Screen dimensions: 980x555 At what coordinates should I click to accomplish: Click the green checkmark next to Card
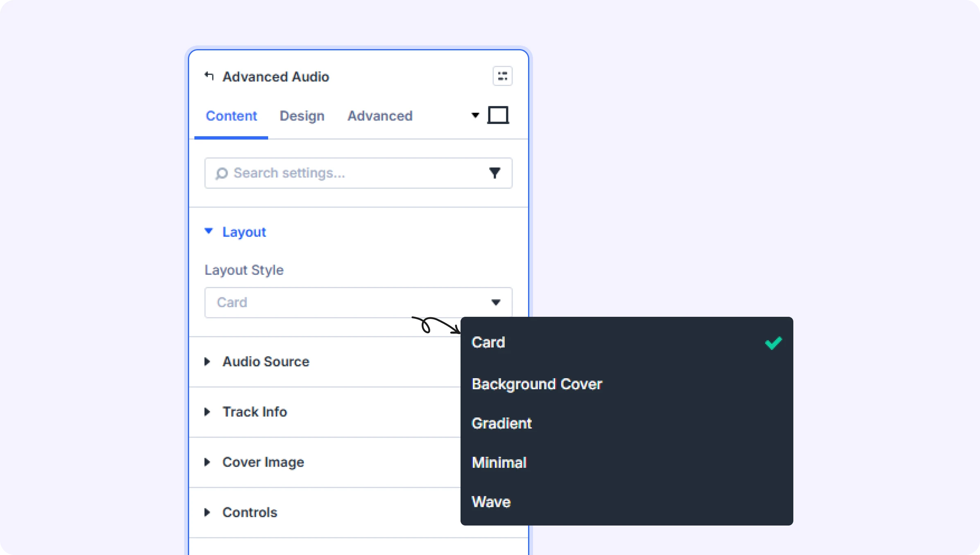[773, 343]
